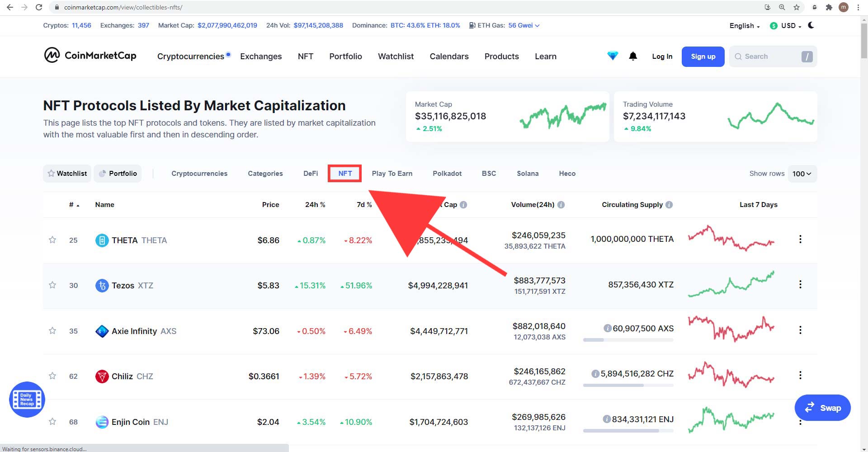
Task: Show ENJ supply info icon
Action: coord(607,419)
